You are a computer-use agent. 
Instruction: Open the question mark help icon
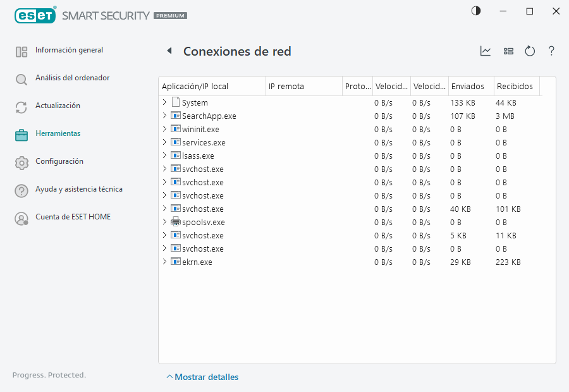click(x=551, y=51)
